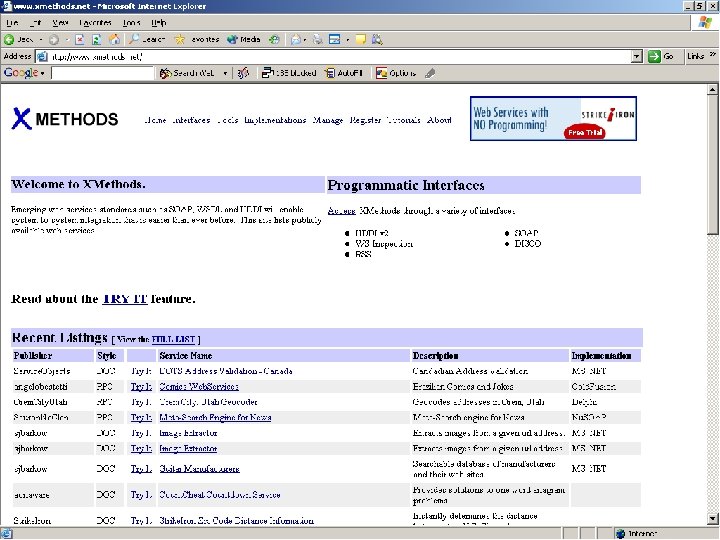Click the page icon in the address bar

point(42,56)
